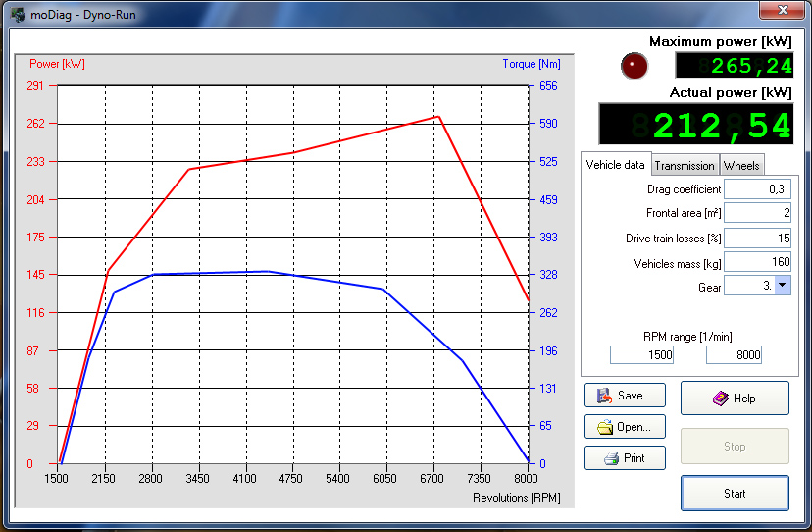
Task: Click the 4100 RPM axis tick label
Action: [x=244, y=479]
